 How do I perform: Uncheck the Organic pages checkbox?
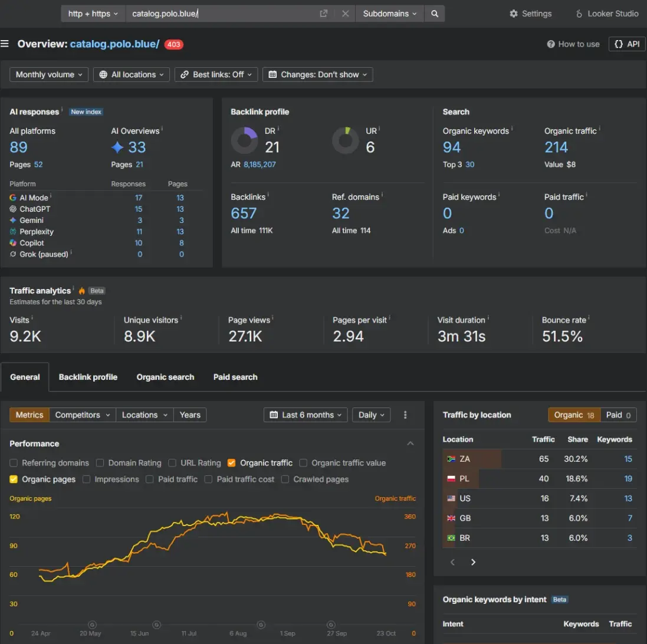coord(14,479)
